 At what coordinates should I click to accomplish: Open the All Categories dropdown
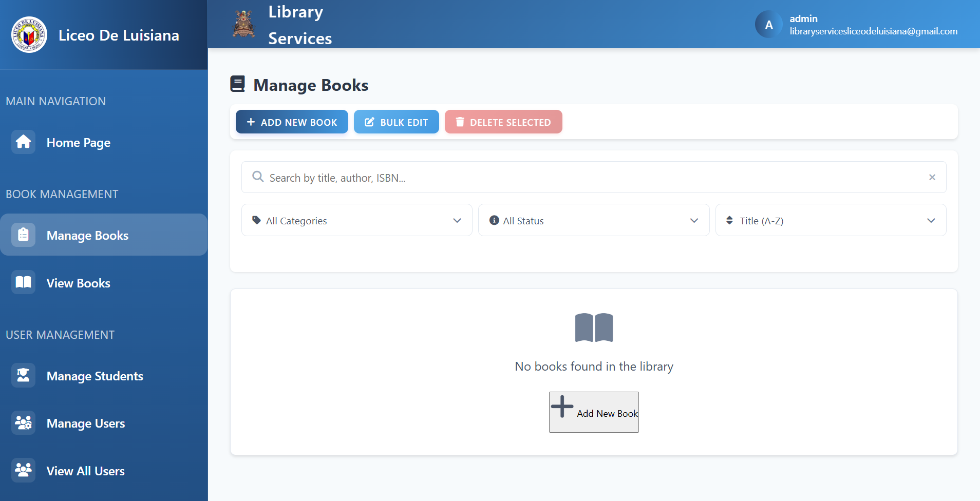(x=356, y=220)
